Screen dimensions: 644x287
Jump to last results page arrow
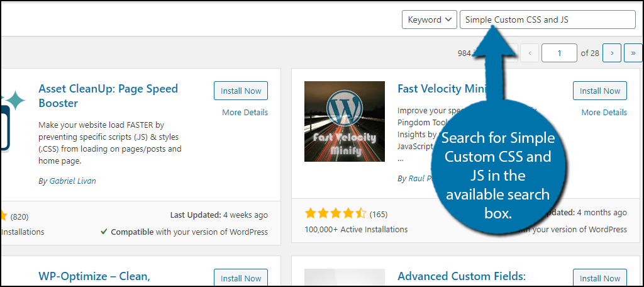point(633,53)
